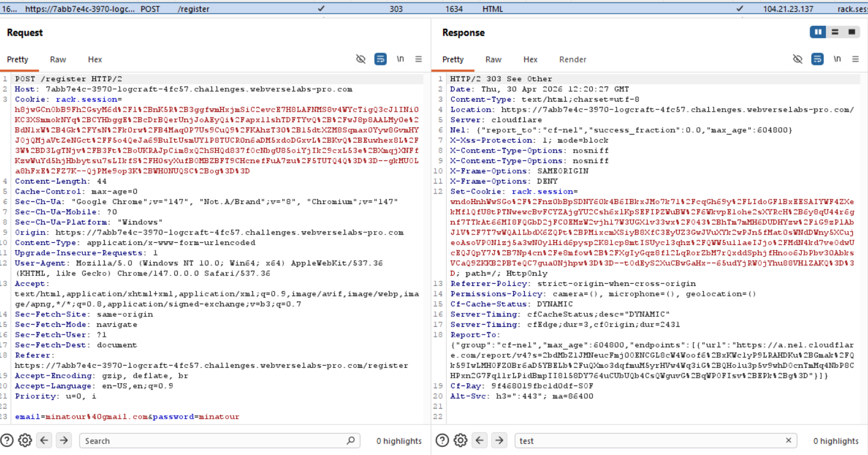Screen dimensions: 868x455
Task: Open Response search help question-mark icon
Action: pyautogui.click(x=442, y=440)
